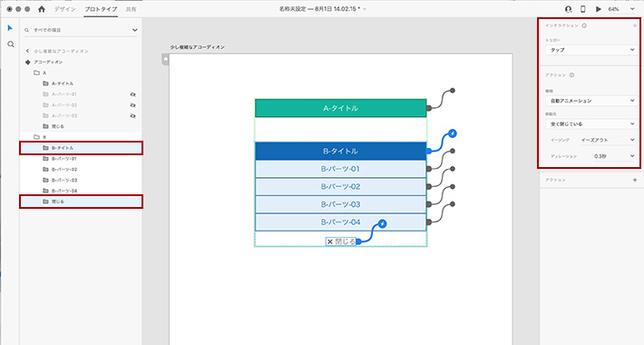Viewport: 644px width, 345px height.
Task: Open the document title dropdown arrow
Action: pos(365,9)
